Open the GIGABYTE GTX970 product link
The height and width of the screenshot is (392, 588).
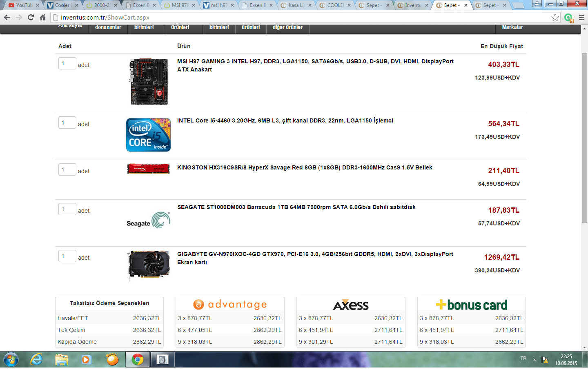[315, 258]
